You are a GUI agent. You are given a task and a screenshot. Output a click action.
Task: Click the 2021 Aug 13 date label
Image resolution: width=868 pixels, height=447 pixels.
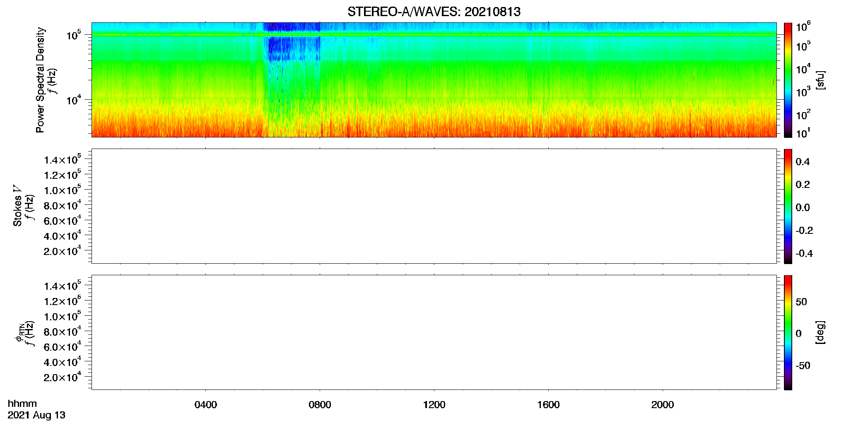coord(36,415)
